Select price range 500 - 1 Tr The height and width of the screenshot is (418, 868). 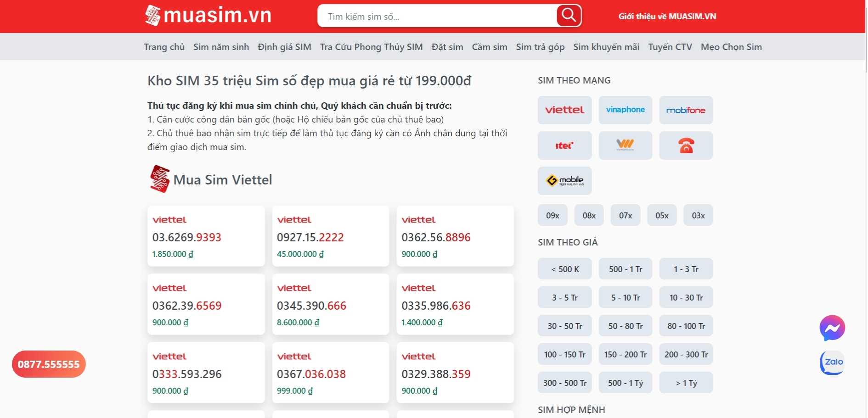click(625, 269)
